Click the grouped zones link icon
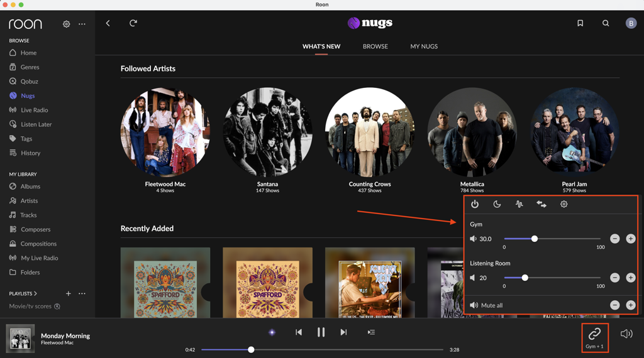Screen dimensions: 644x358 tap(594, 334)
